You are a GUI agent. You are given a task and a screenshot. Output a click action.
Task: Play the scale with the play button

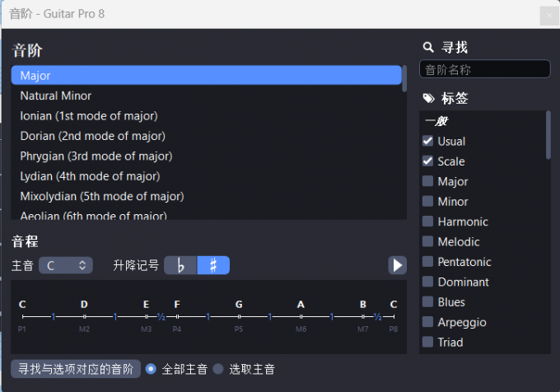point(398,265)
